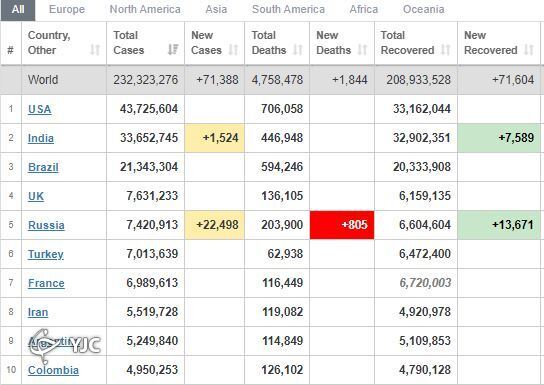Open the Iran country link
The image size is (544, 385).
(x=38, y=312)
